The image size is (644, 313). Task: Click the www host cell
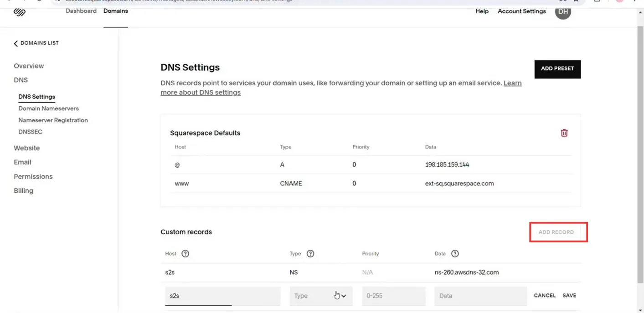point(182,184)
